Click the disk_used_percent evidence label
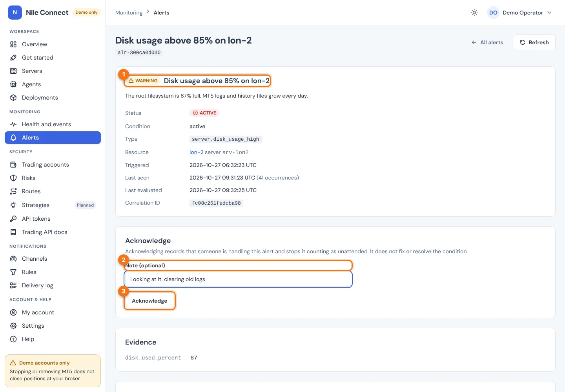 click(x=153, y=358)
